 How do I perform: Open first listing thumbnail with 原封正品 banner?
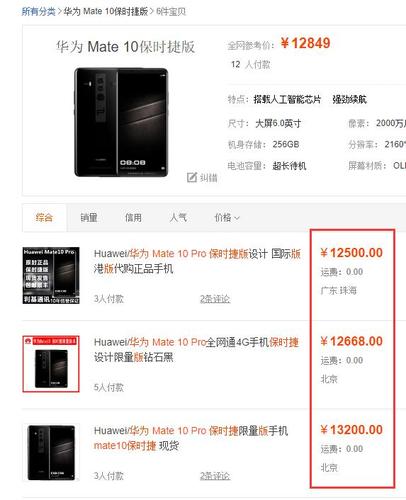51,275
